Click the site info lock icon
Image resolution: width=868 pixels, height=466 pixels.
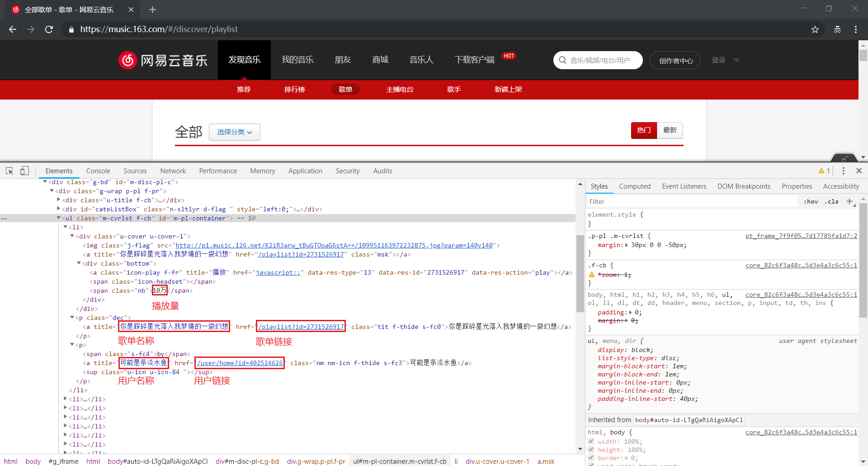point(71,29)
